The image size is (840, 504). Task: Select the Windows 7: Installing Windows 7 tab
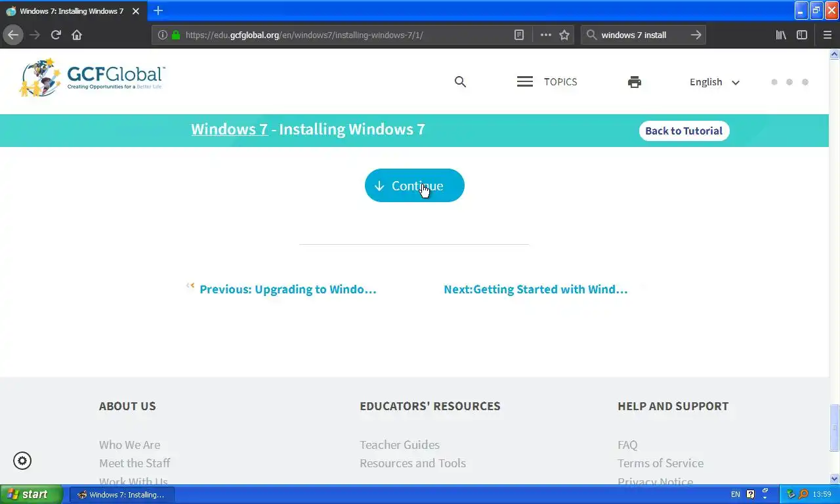72,11
